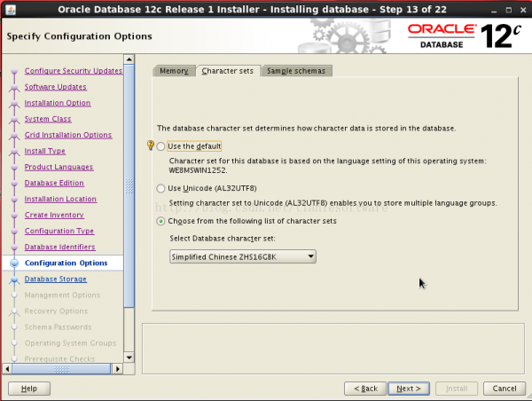The width and height of the screenshot is (532, 401).
Task: Click the Next button
Action: (409, 389)
